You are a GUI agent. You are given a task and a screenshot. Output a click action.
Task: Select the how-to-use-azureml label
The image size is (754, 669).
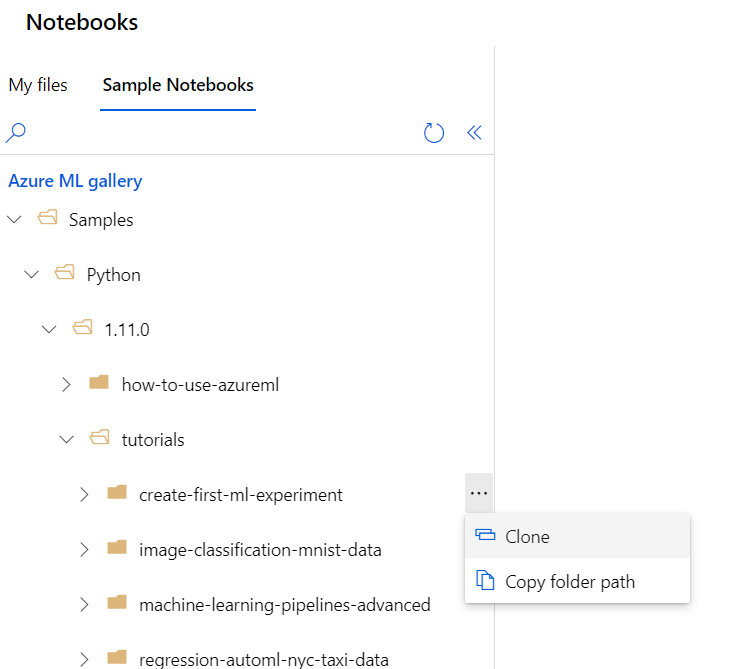[x=200, y=385]
